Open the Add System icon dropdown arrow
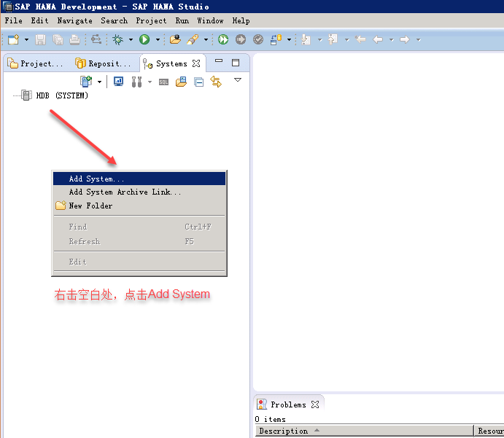 tap(99, 82)
